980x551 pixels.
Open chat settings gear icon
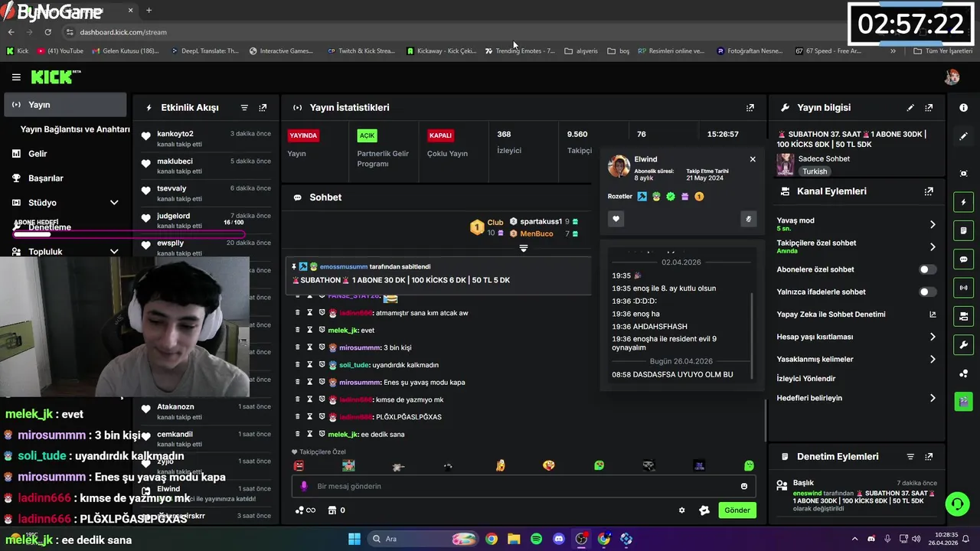(x=682, y=510)
